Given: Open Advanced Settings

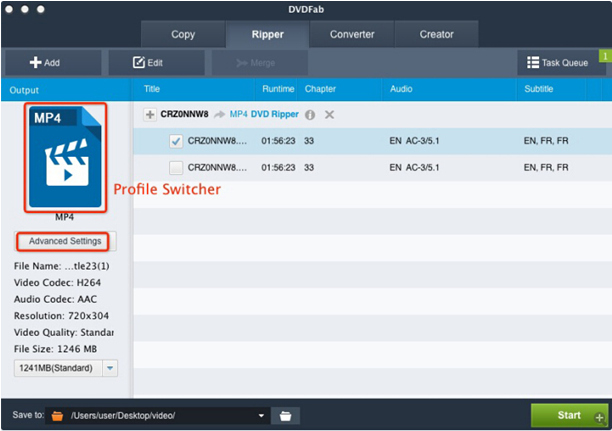Looking at the screenshot, I should 65,241.
